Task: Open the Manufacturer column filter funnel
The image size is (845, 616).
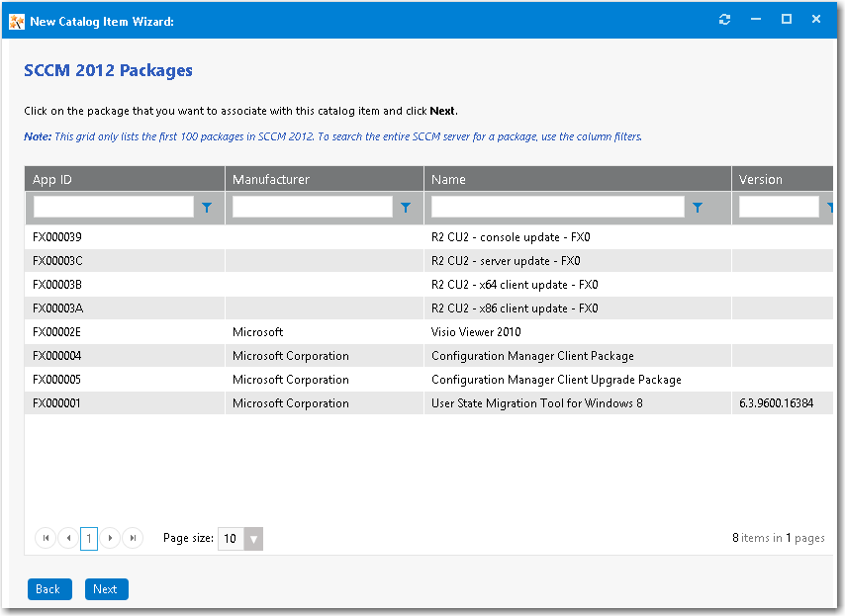Action: coord(406,208)
